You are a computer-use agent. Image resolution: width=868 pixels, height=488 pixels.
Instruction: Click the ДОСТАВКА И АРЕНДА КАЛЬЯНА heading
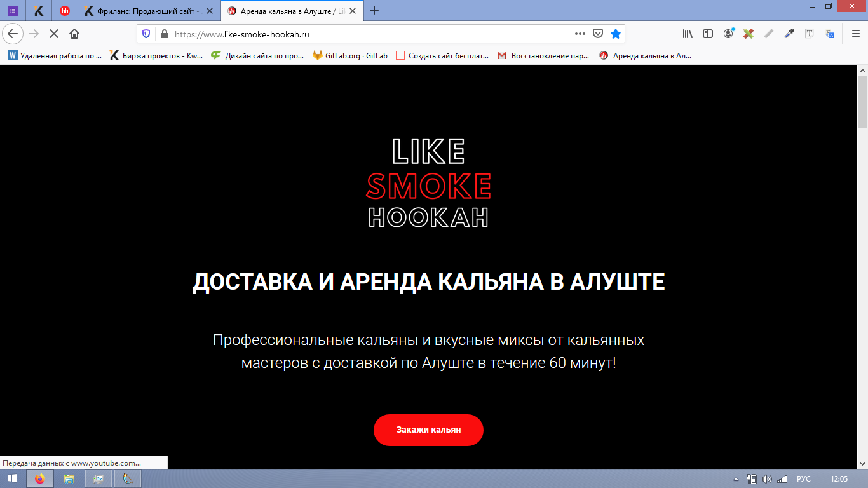click(x=428, y=281)
